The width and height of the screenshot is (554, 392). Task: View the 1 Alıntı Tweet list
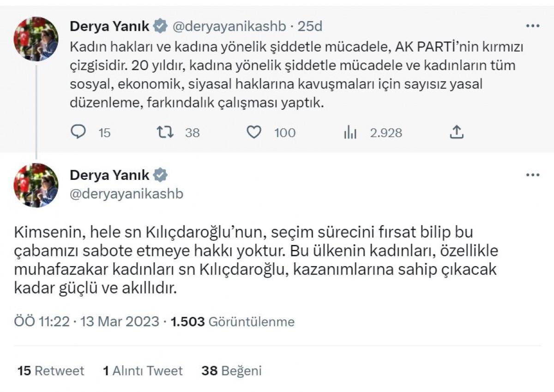(143, 371)
